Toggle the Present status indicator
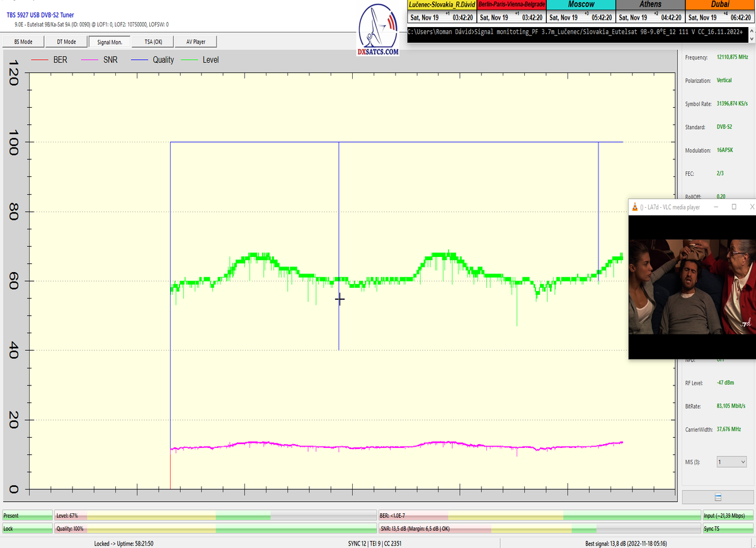756x548 pixels. [x=27, y=516]
